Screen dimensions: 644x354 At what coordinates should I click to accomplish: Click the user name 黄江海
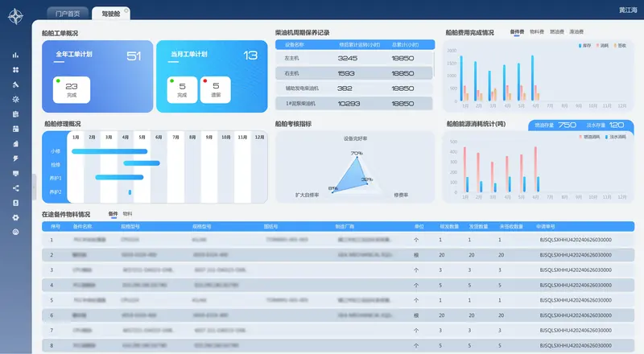628,10
